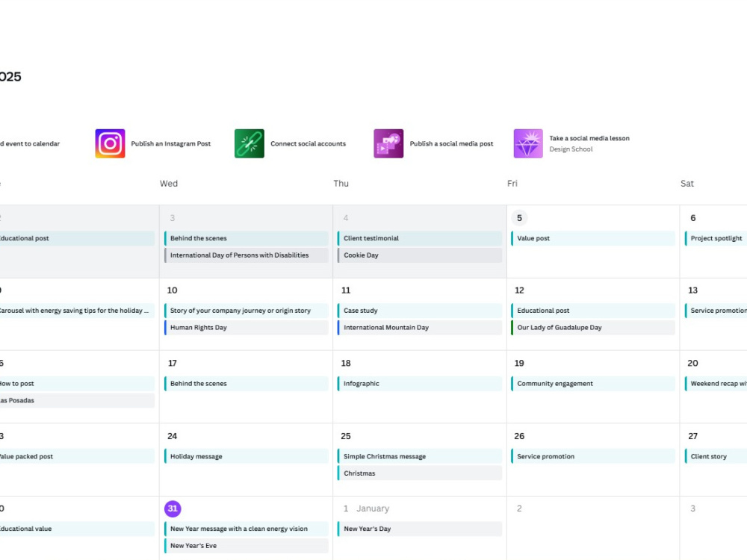Viewport: 747px width, 560px height.
Task: Open the Client testimonial event
Action: click(x=420, y=238)
